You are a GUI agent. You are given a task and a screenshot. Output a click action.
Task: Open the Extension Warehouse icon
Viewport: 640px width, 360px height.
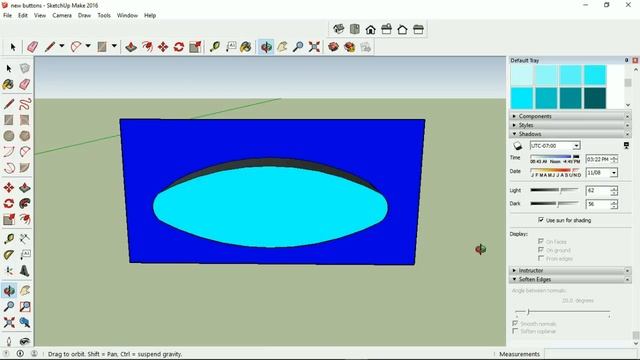349,47
